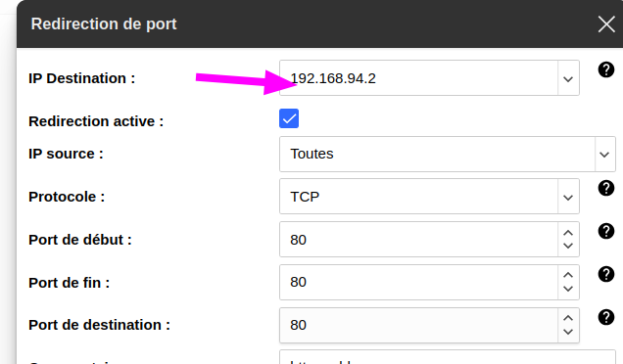Close the Redirection de port dialog

[x=606, y=24]
